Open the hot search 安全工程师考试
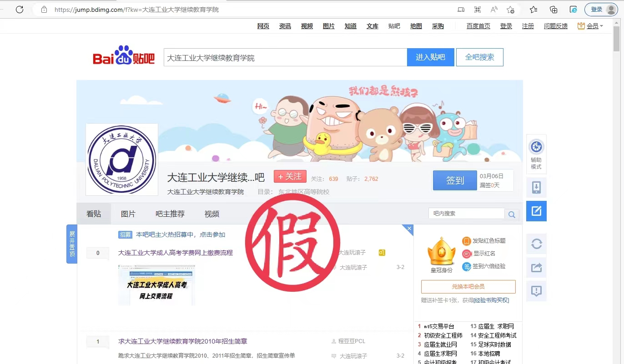 click(x=497, y=335)
